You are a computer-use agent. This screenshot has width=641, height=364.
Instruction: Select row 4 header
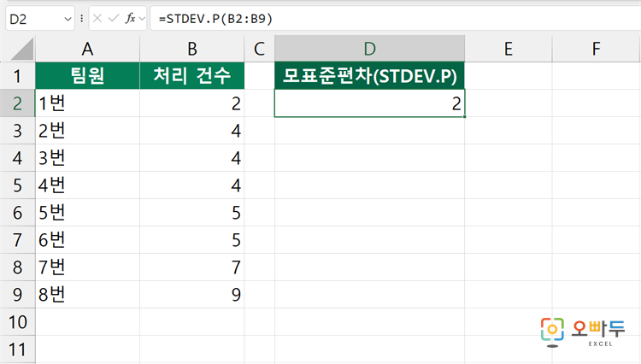(x=17, y=158)
